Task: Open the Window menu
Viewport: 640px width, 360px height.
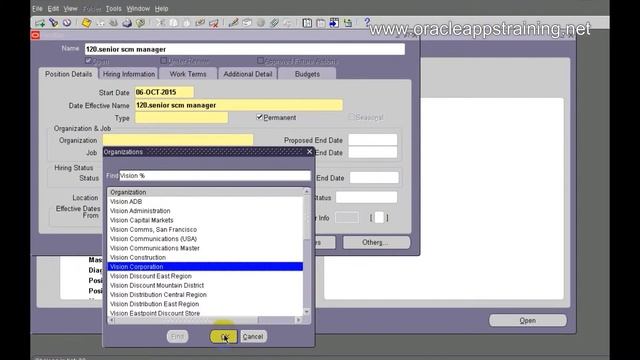Action: pos(138,9)
